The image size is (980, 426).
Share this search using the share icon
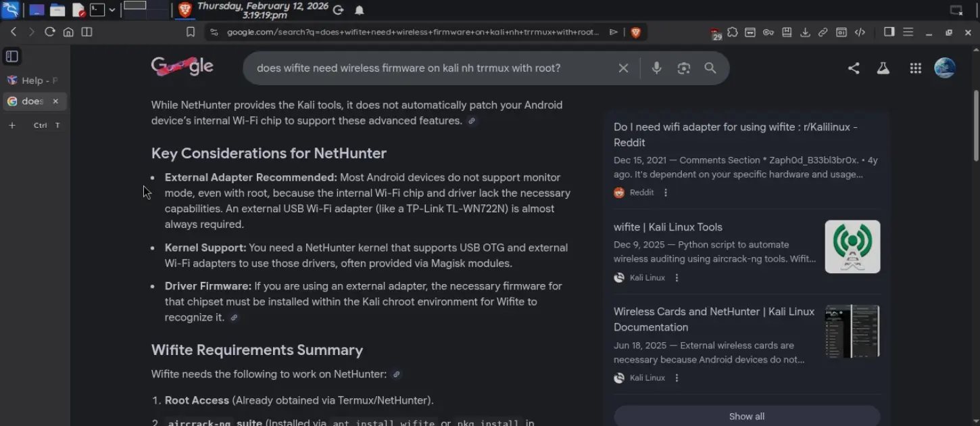[x=854, y=68]
